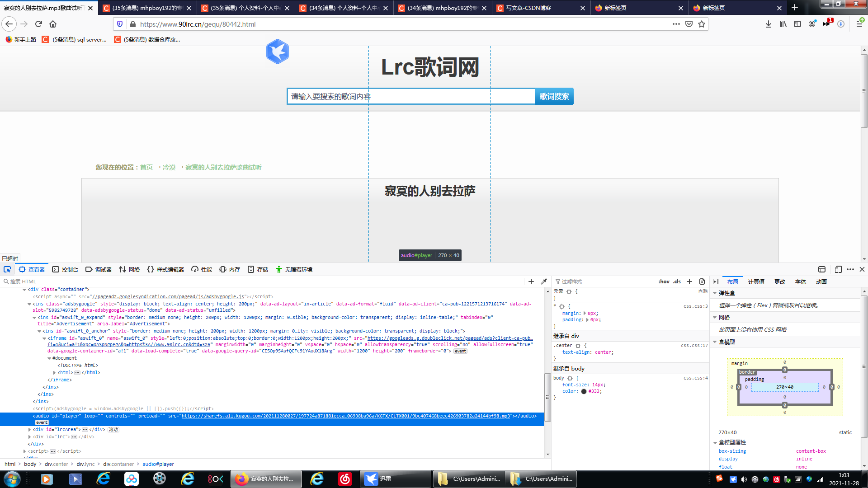
Task: Open page actions ellipsis in URL bar
Action: [x=676, y=24]
